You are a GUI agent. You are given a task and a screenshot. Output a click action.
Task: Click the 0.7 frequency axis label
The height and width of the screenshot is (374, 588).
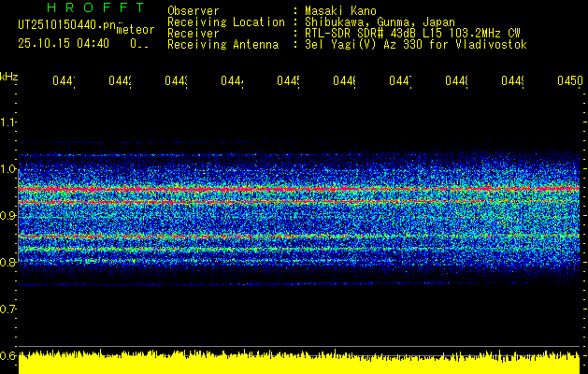(x=7, y=309)
